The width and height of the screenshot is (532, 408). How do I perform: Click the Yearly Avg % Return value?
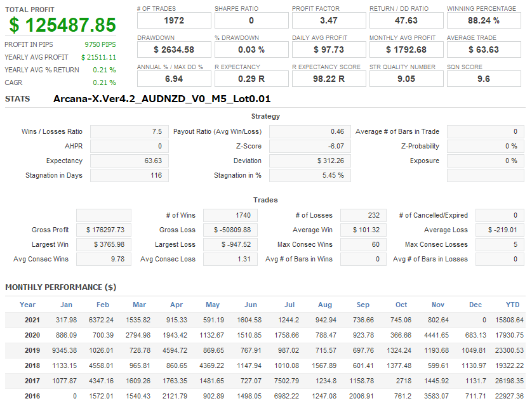105,70
